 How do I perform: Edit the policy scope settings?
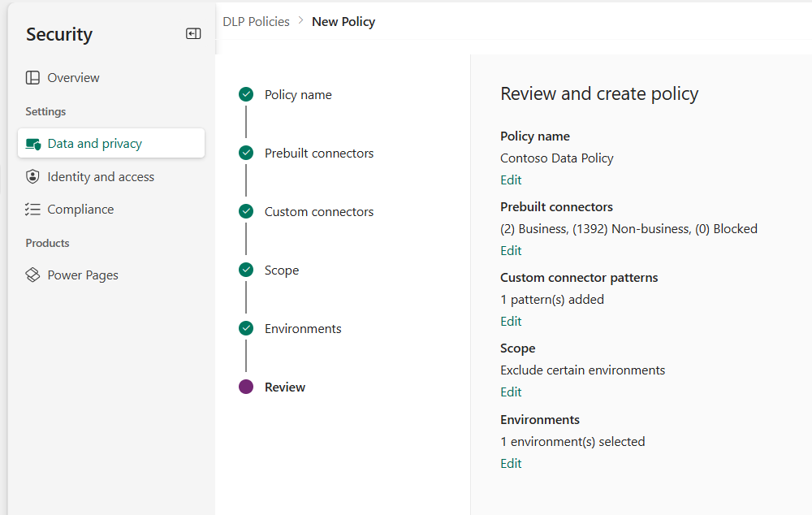[511, 392]
